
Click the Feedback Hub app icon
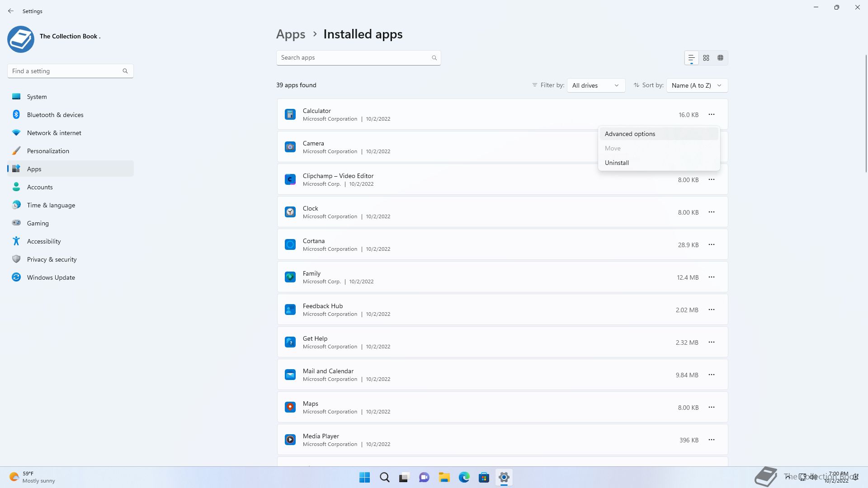290,310
